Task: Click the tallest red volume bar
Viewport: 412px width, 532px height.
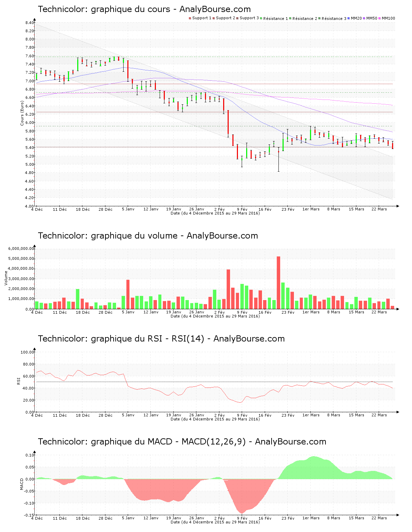Action: [x=278, y=282]
